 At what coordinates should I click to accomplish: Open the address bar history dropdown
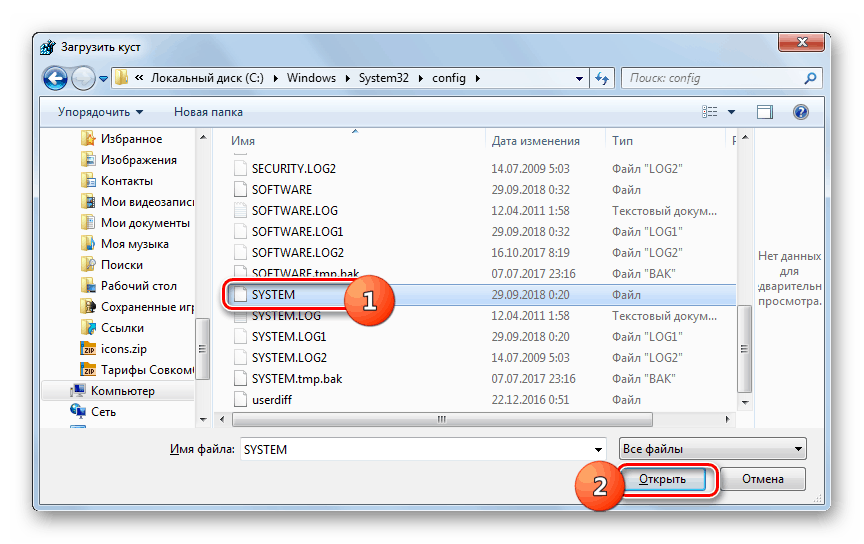click(x=579, y=78)
